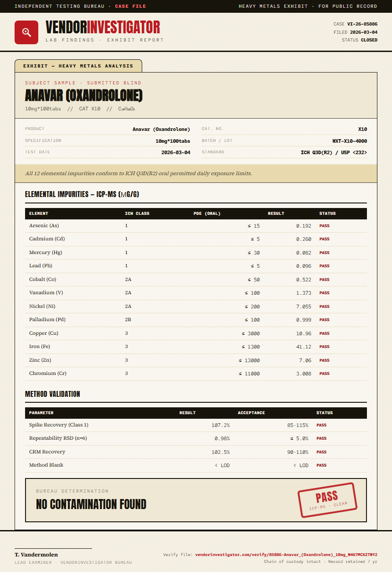Click Iron result 41.12

(x=304, y=347)
